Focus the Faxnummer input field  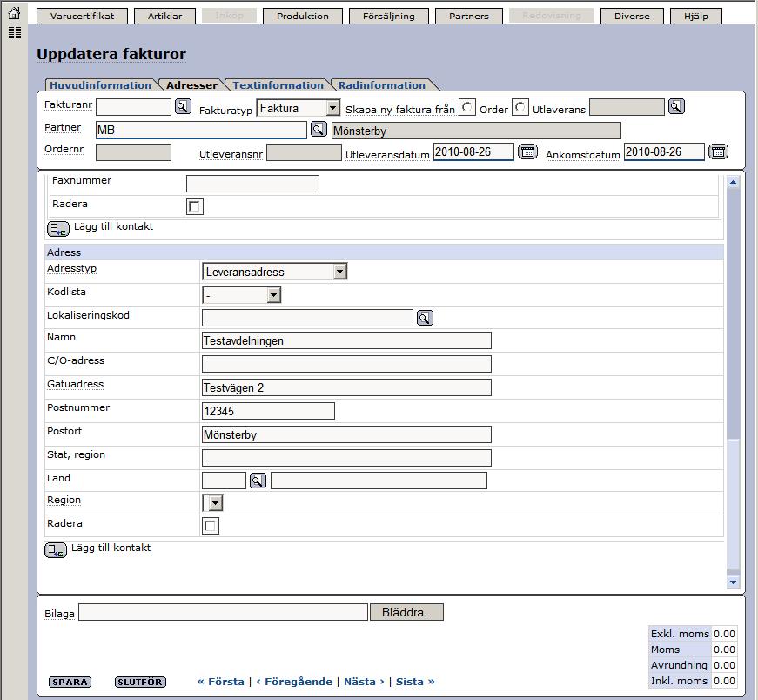(252, 184)
